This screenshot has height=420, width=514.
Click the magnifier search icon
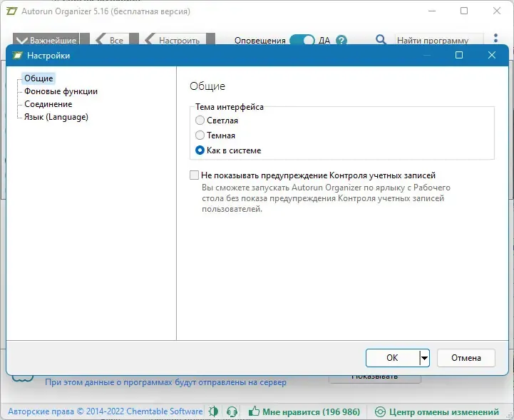381,40
